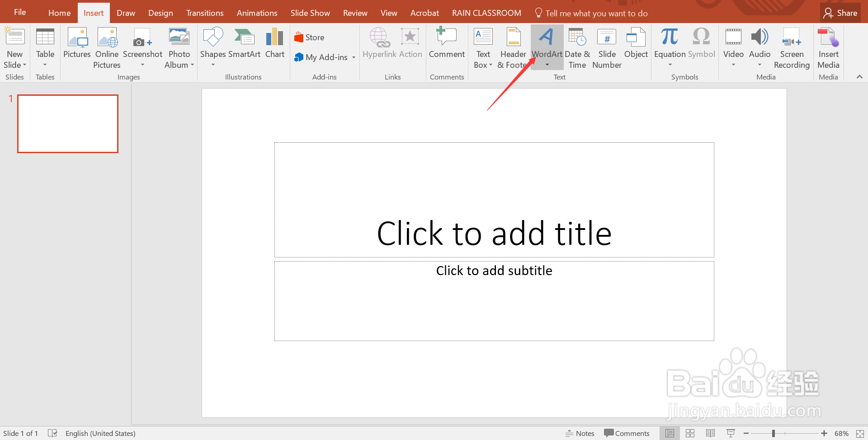
Task: Expand the WordArt styles dropdown arrow
Action: (547, 65)
